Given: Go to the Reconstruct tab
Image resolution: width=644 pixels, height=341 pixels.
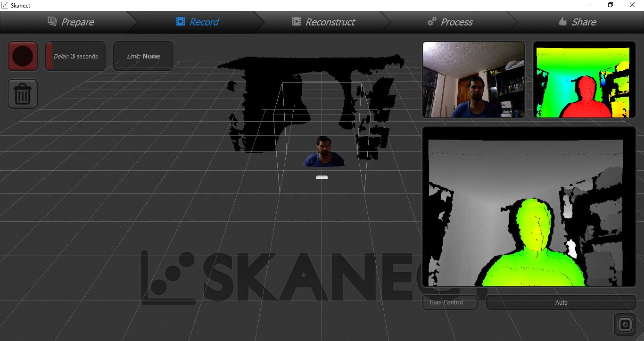Looking at the screenshot, I should pos(323,22).
